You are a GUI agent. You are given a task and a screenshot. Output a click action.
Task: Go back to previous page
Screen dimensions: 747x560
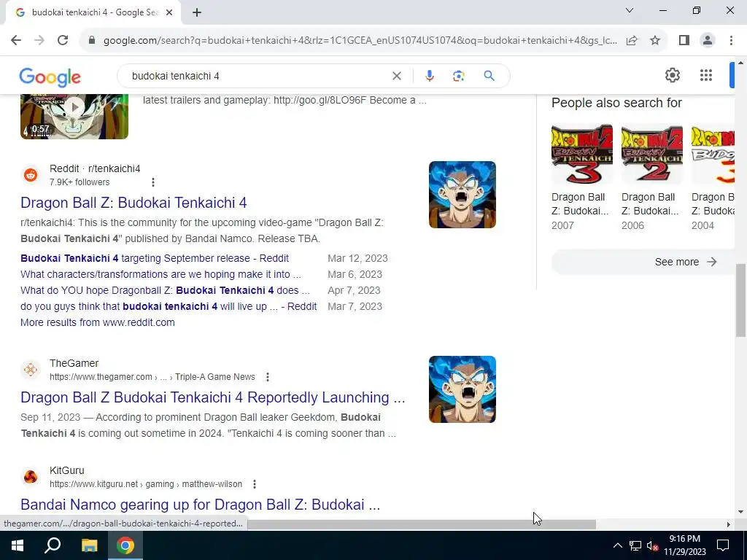tap(16, 41)
